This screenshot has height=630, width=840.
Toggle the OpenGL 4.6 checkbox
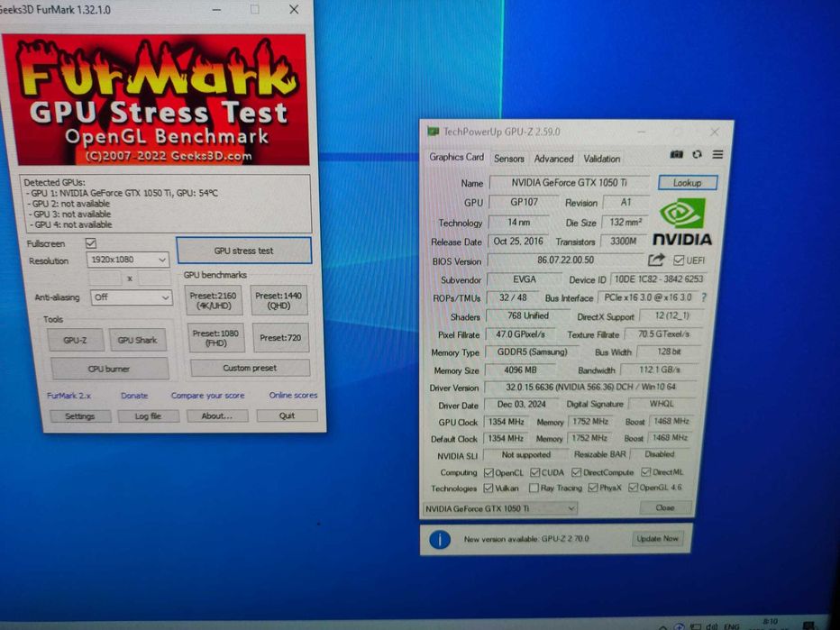(x=634, y=487)
